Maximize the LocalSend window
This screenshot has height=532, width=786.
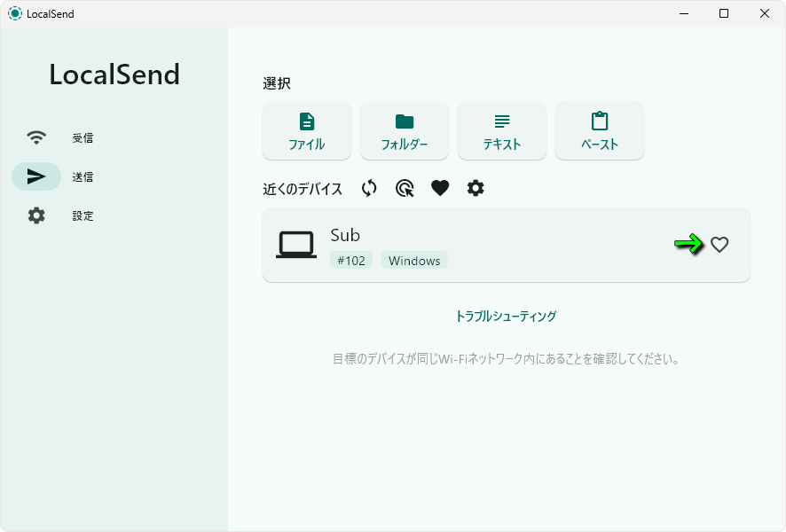pos(724,13)
